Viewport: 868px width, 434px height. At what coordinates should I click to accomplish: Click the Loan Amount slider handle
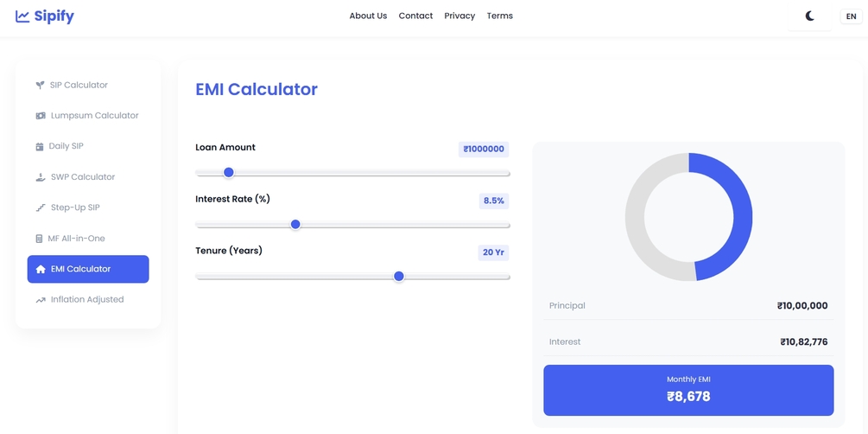pyautogui.click(x=229, y=173)
